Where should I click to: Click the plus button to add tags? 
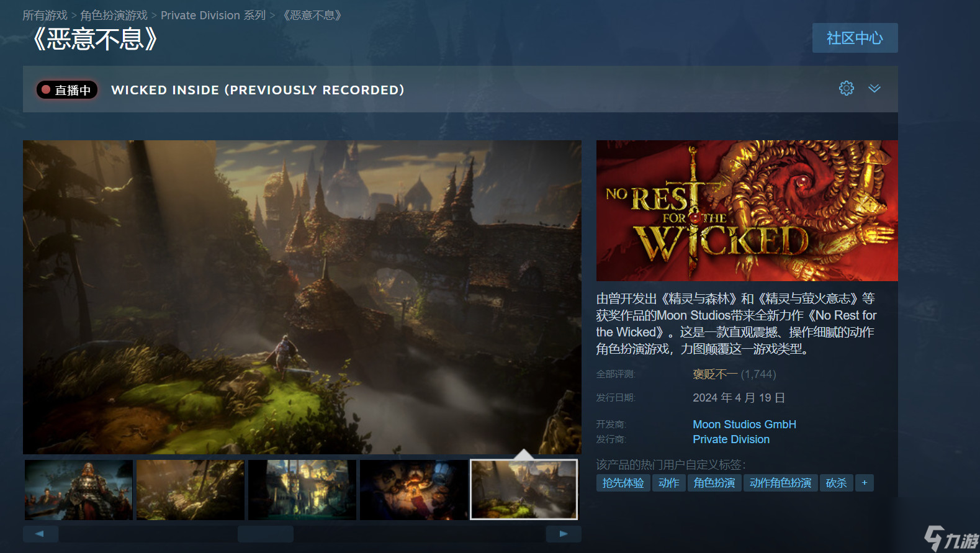864,483
